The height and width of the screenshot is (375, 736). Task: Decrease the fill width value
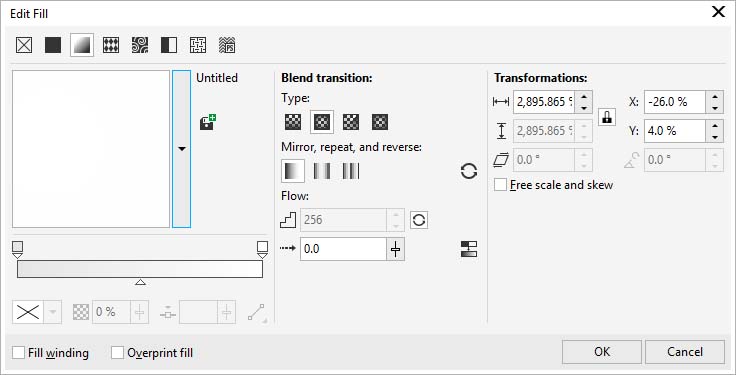click(583, 108)
